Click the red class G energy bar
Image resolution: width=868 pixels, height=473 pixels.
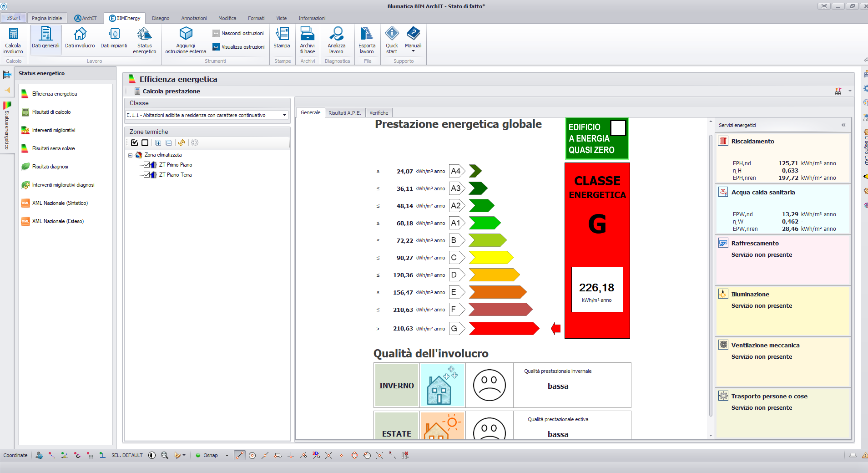pos(504,329)
